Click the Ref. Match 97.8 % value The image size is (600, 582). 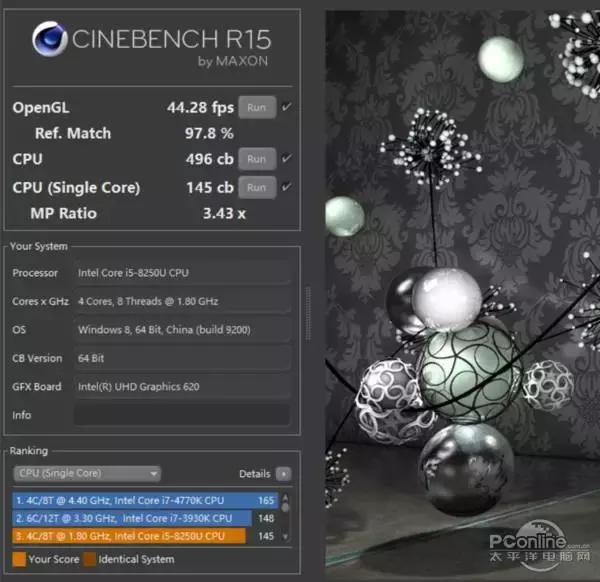point(209,134)
